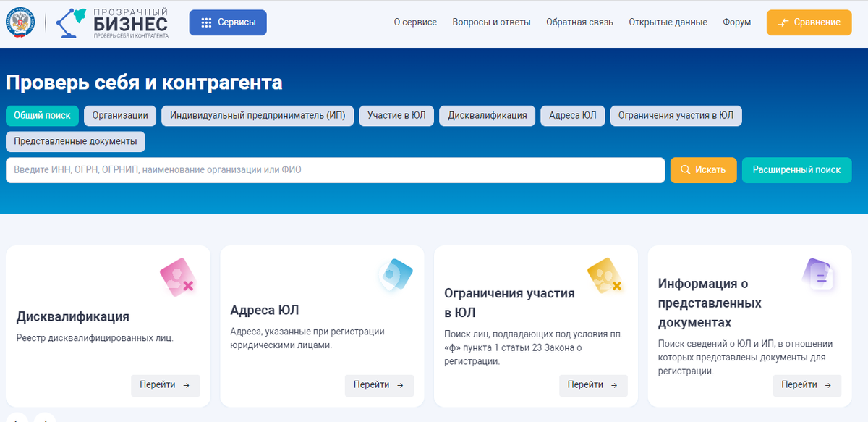Select Ограничения участия в ЮЛ tab
Viewport: 868px width, 422px height.
[x=676, y=116]
